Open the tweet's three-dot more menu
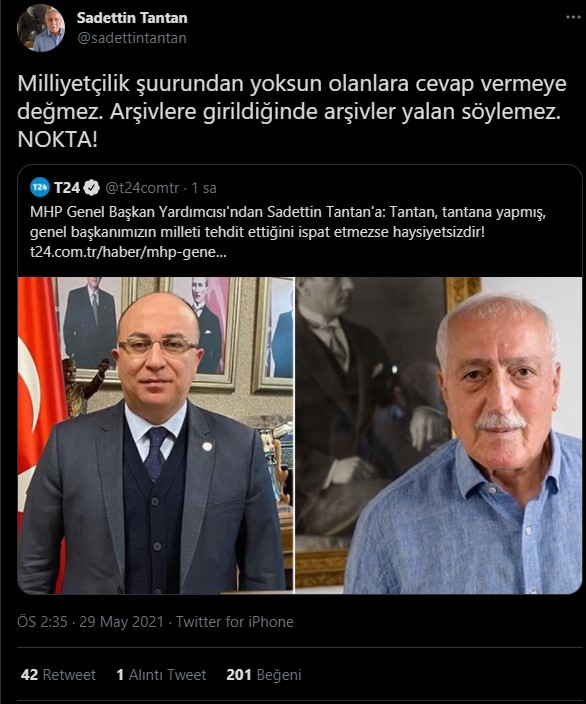Viewport: 586px width, 704px height. click(x=573, y=17)
